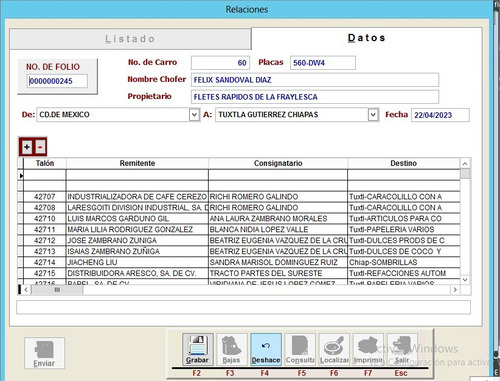Select talón 42710 cell
This screenshot has height=381, width=500.
45,219
